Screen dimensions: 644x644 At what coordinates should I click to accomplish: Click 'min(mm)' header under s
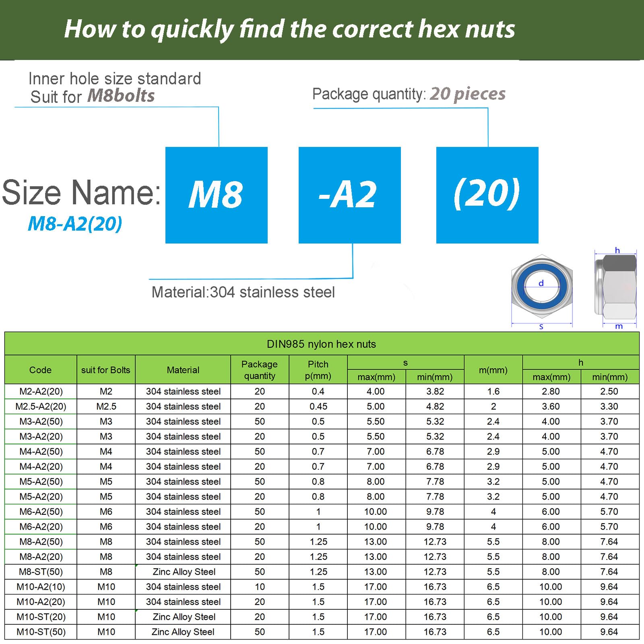[435, 377]
